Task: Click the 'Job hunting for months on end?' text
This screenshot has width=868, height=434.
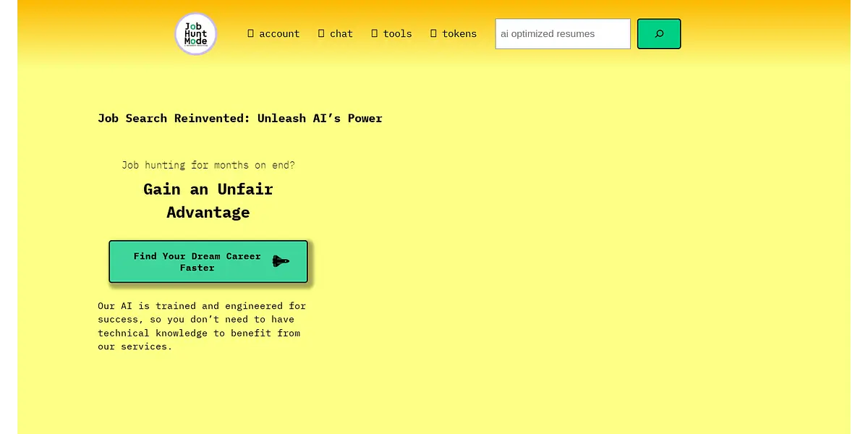Action: 208,165
